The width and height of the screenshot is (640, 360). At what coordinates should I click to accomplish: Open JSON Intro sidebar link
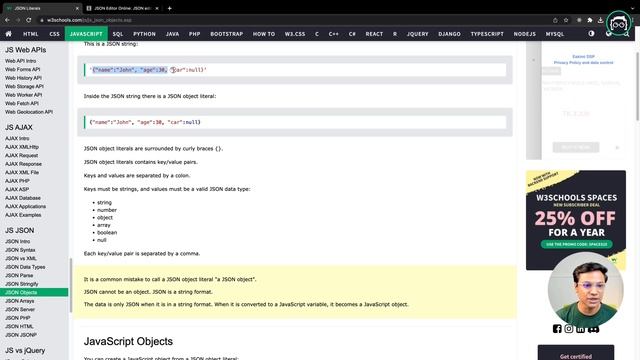(x=18, y=241)
